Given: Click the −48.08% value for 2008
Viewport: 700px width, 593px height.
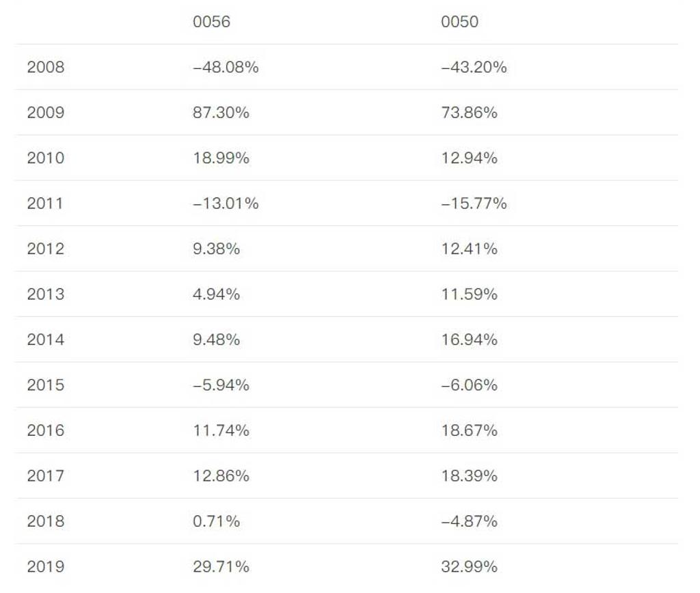Looking at the screenshot, I should tap(226, 67).
